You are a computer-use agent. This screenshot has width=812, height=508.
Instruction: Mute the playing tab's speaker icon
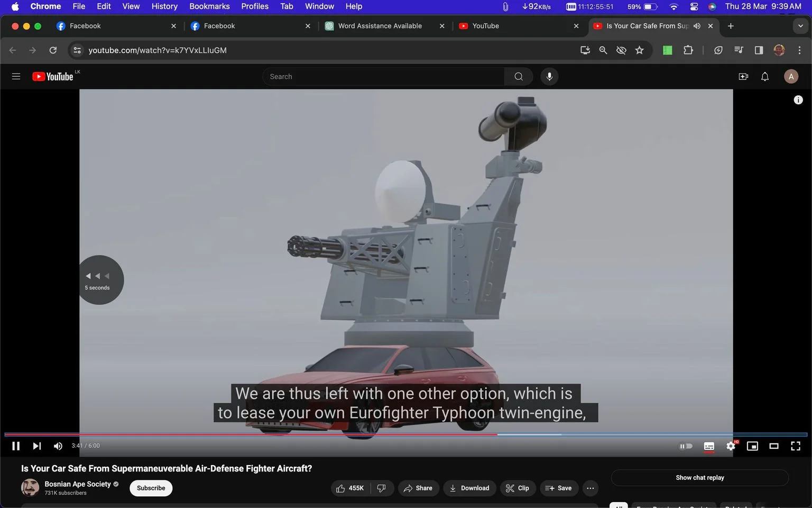point(697,26)
